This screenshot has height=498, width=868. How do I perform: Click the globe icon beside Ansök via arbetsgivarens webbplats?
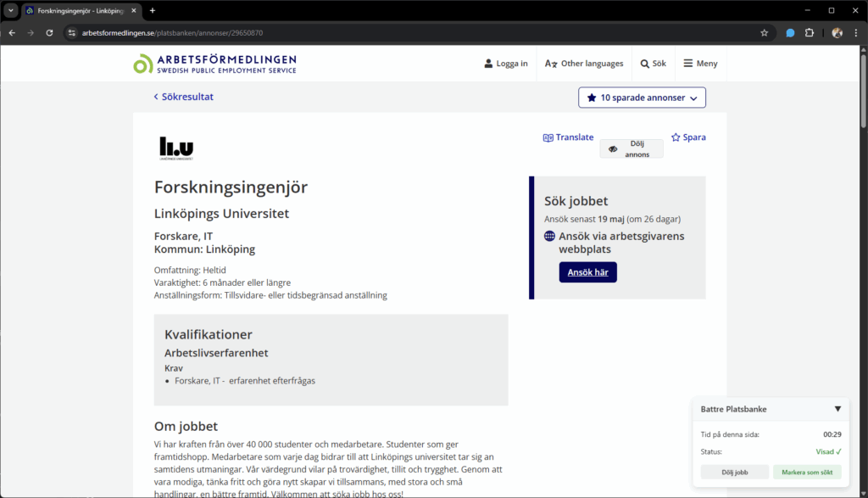click(549, 236)
